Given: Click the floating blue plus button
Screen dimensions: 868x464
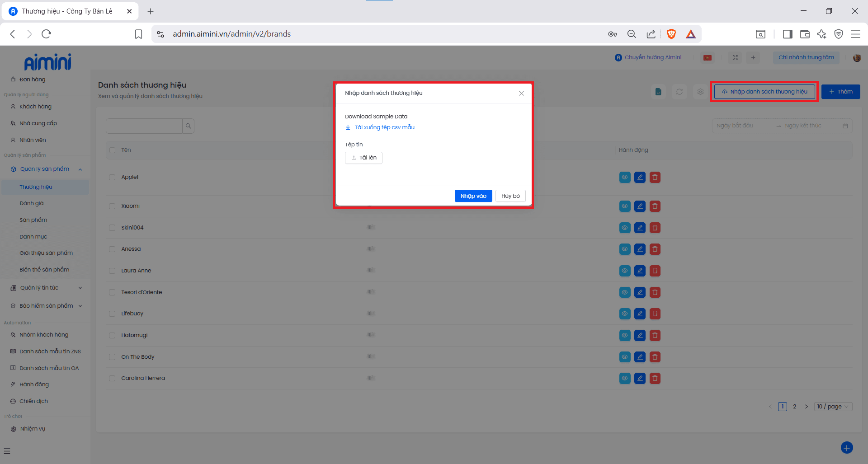Looking at the screenshot, I should click(846, 447).
